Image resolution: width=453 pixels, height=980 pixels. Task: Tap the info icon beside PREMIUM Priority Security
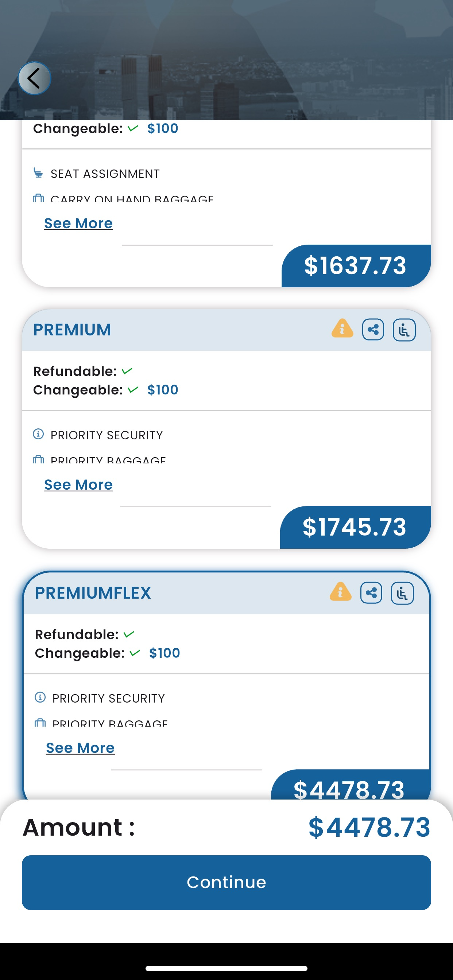tap(38, 434)
